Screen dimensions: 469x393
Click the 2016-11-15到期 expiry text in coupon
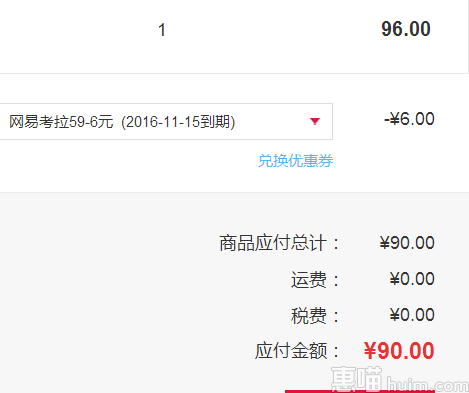[x=178, y=122]
